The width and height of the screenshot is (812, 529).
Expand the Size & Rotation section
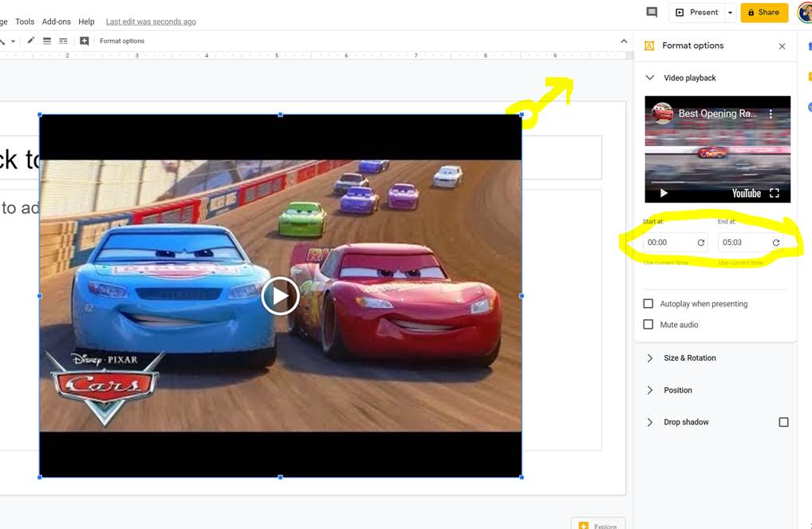pyautogui.click(x=689, y=358)
